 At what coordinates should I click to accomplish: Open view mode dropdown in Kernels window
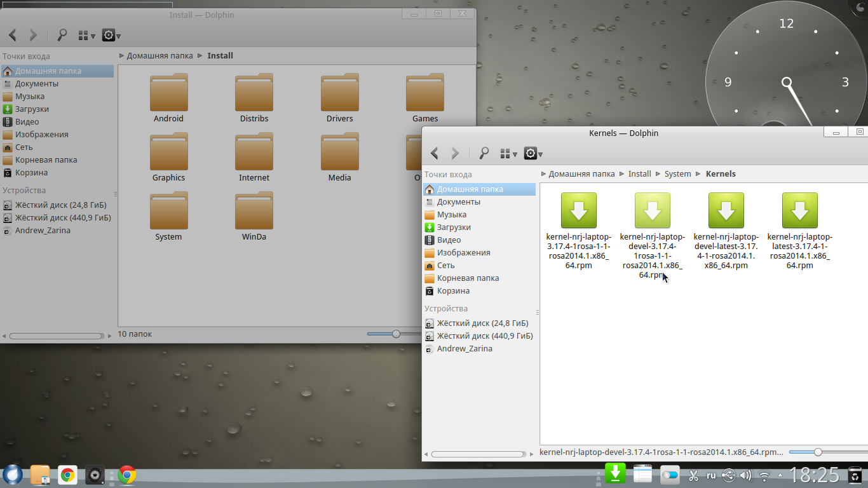[508, 153]
